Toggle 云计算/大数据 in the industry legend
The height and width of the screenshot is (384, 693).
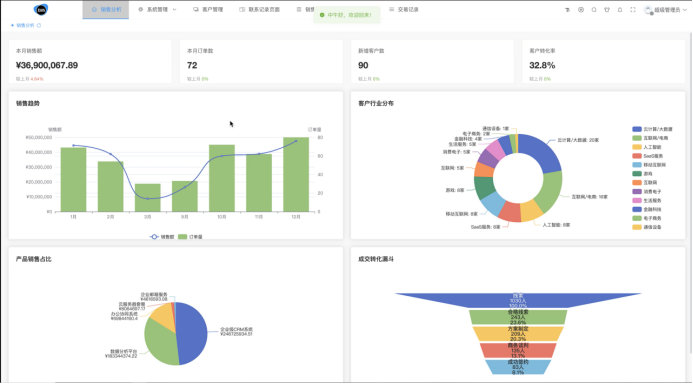tap(652, 129)
